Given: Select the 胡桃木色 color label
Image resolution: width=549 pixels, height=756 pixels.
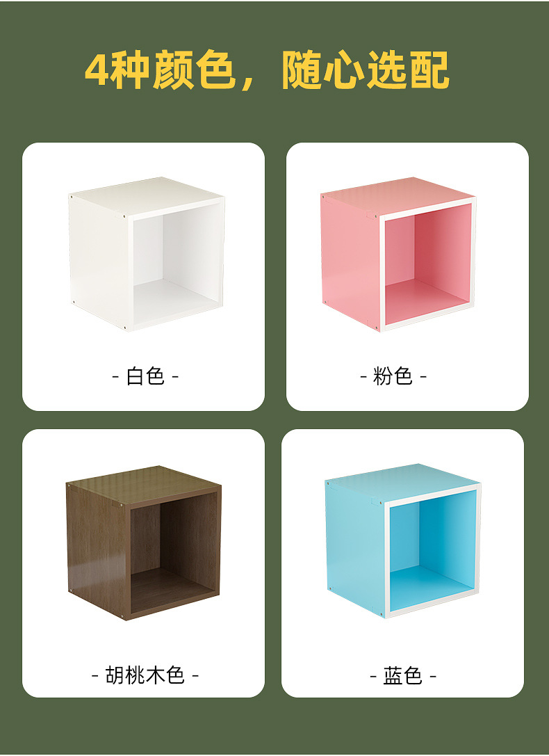Looking at the screenshot, I should (x=145, y=675).
